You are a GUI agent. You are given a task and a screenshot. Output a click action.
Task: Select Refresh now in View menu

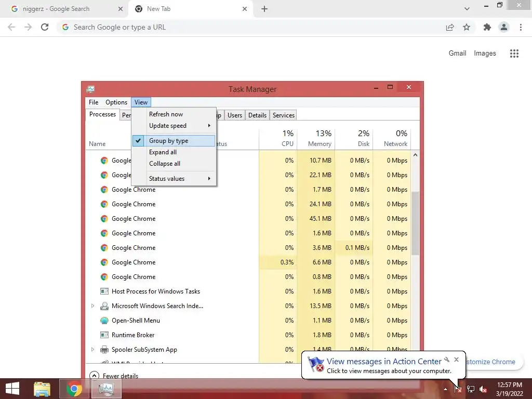point(174,114)
